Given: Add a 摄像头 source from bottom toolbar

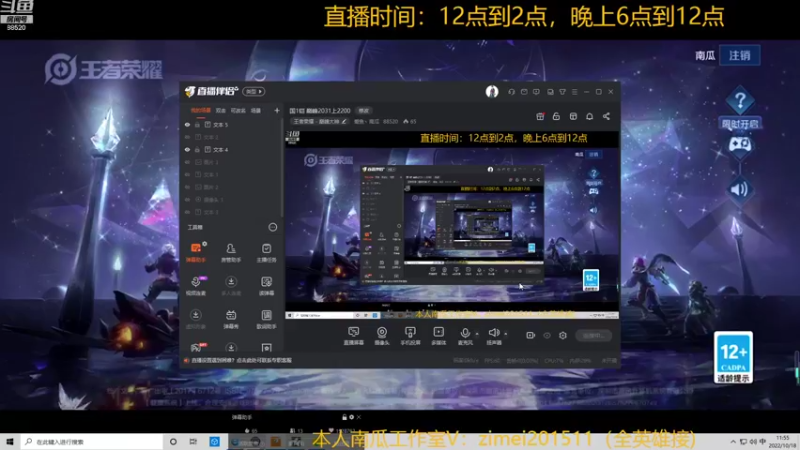Looking at the screenshot, I should coord(382,336).
